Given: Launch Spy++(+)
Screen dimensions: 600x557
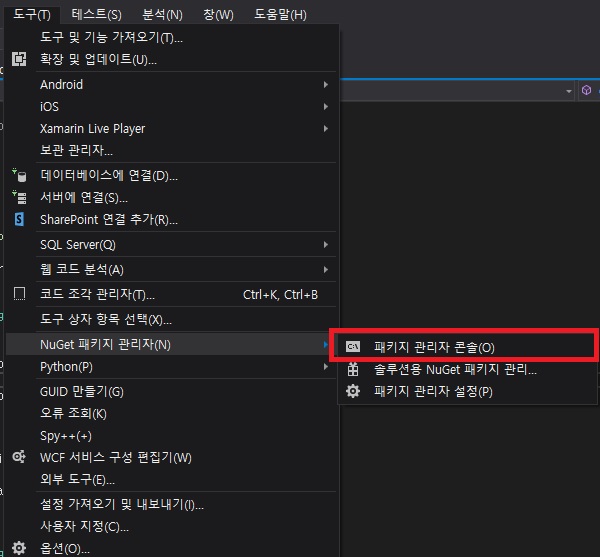Looking at the screenshot, I should pyautogui.click(x=66, y=435).
